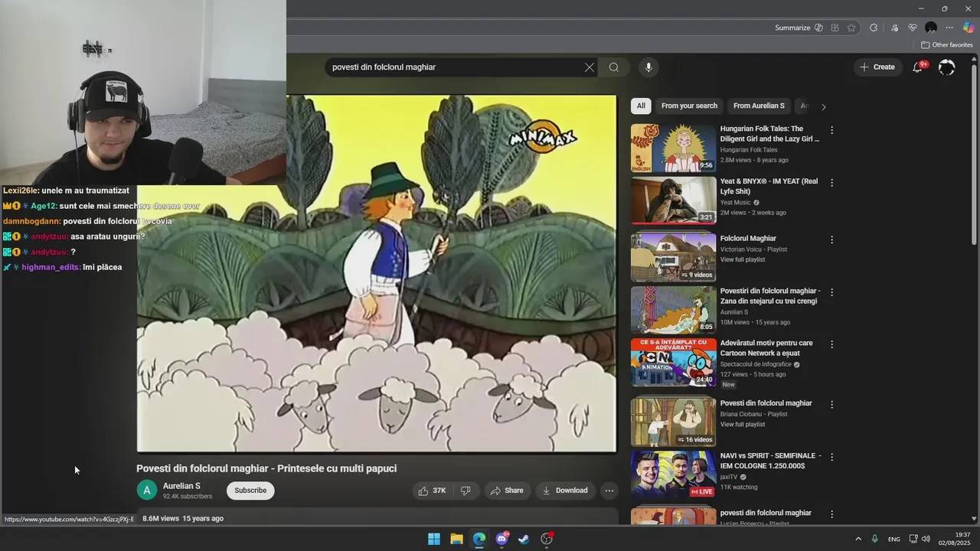Open Hungarian Folk Tales Diligent Girl thumbnail
The height and width of the screenshot is (551, 980).
673,148
